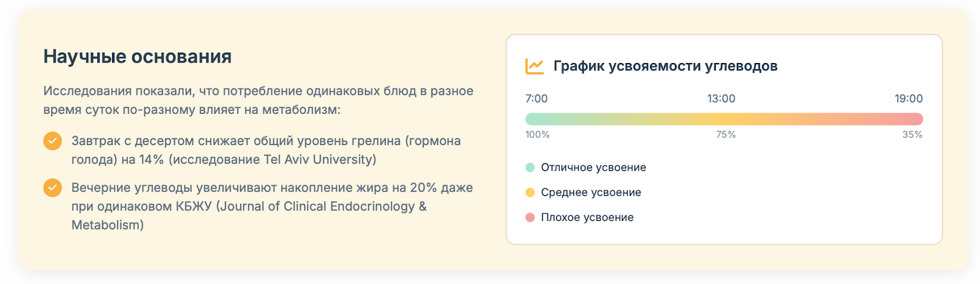This screenshot has height=284, width=980.
Task: Click the Плохое усвоение legend label
Action: pos(587,217)
